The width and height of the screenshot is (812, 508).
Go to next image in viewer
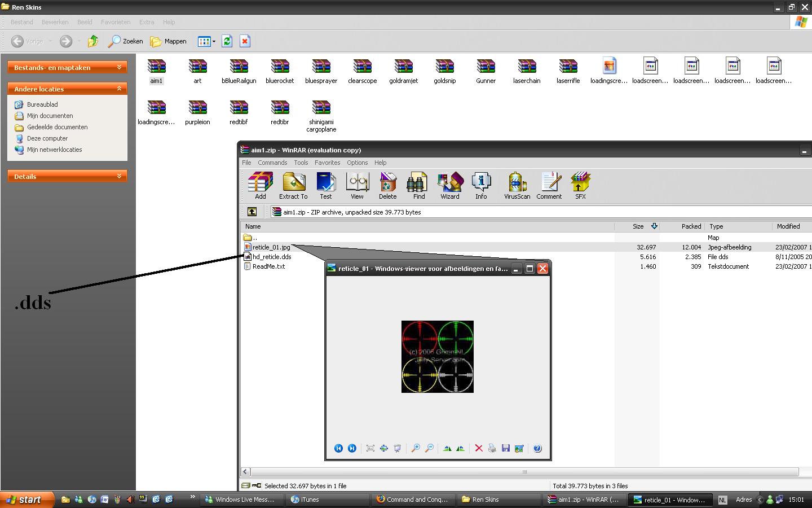pos(352,448)
